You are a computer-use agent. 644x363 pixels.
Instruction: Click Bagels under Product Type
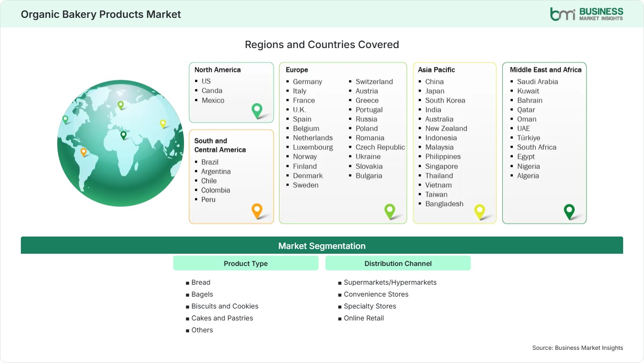coord(202,294)
